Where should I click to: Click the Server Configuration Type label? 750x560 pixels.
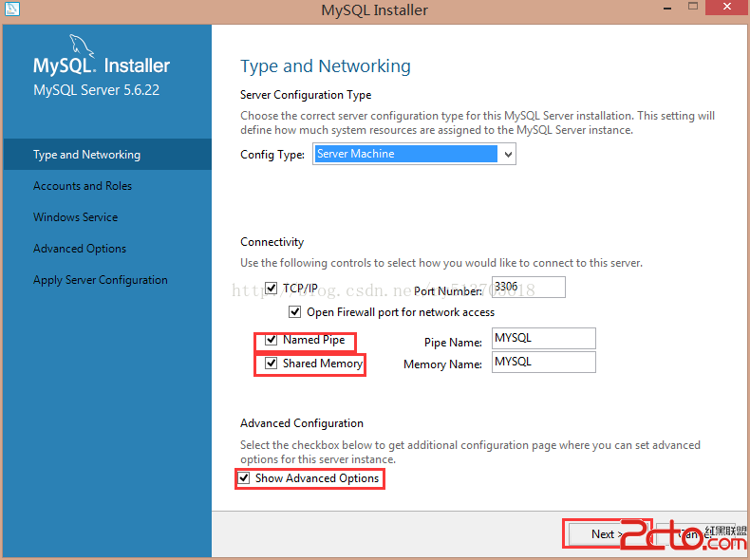pos(306,95)
